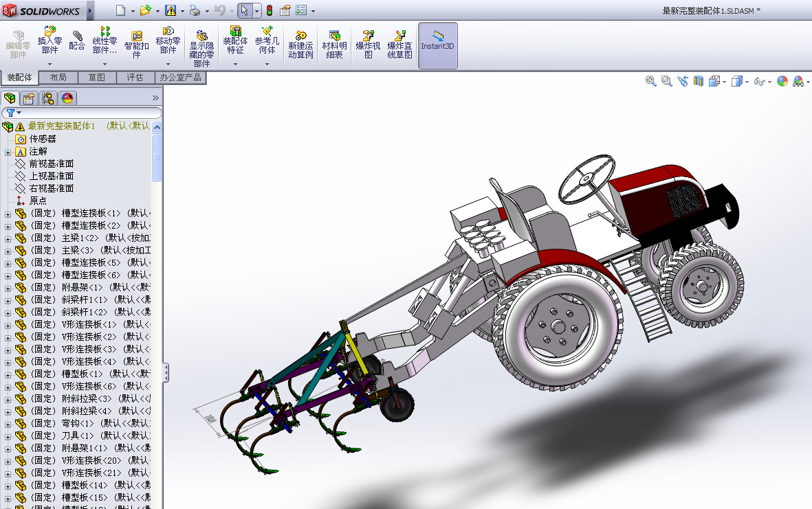The height and width of the screenshot is (509, 812).
Task: Click 爆炸视图 (Exploded View) tool
Action: [x=369, y=45]
